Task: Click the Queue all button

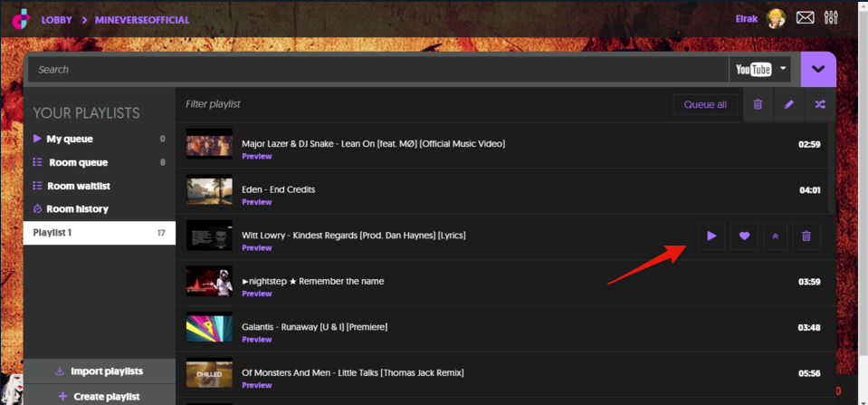Action: coord(705,104)
